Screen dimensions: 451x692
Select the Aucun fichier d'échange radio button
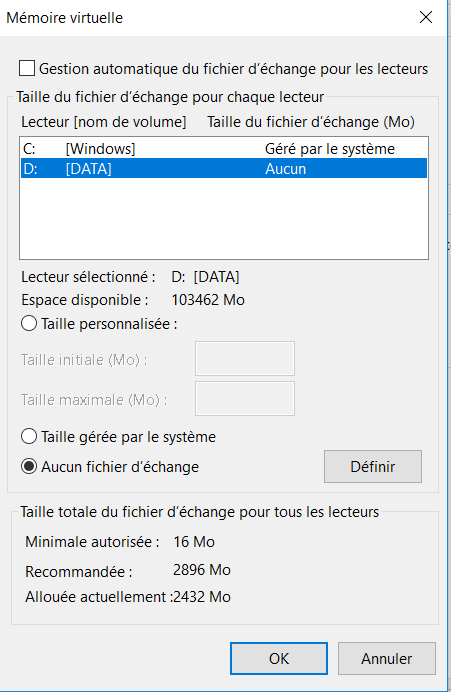coord(29,466)
